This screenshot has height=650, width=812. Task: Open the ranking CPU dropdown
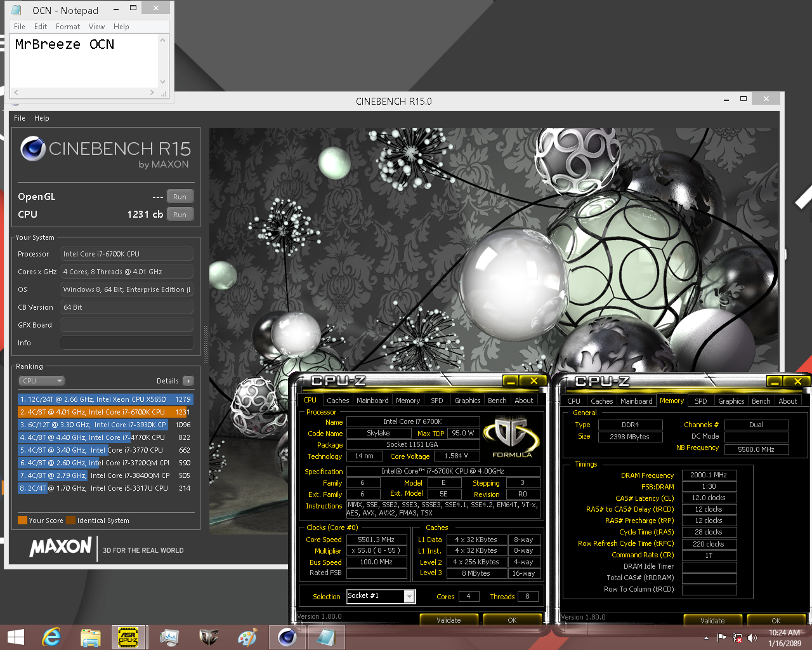point(42,381)
